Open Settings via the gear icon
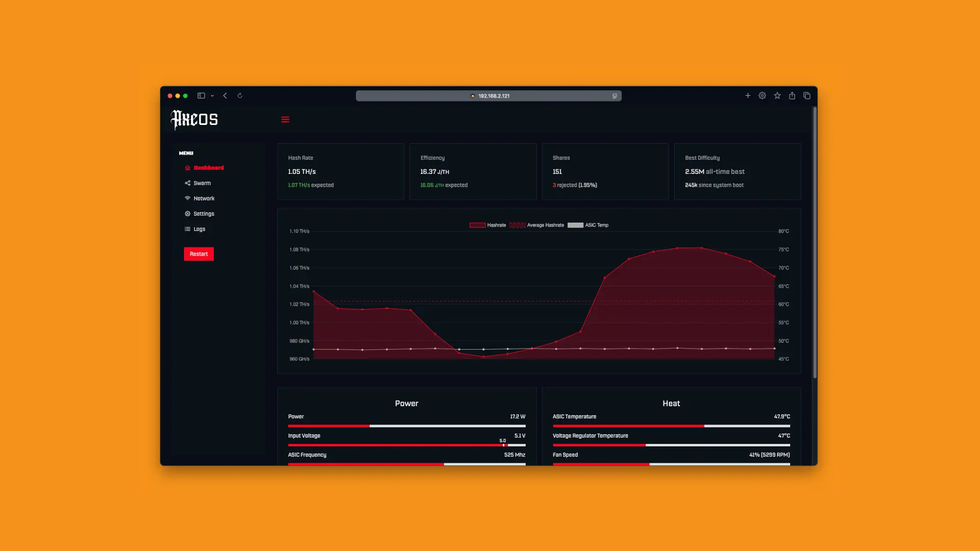The width and height of the screenshot is (980, 551). (x=187, y=214)
